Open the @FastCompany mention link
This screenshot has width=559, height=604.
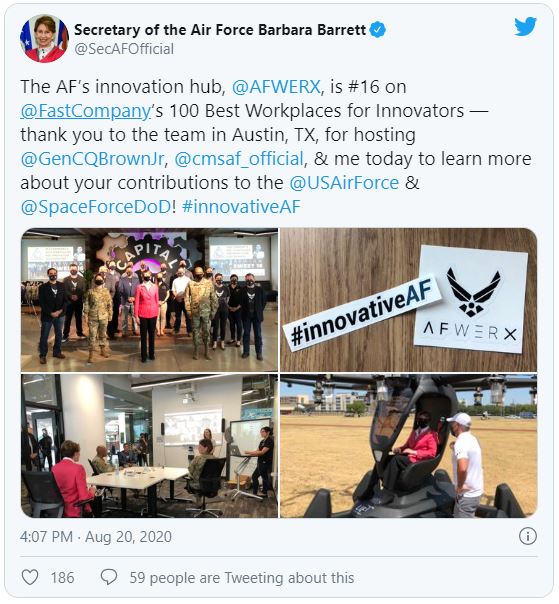coord(86,111)
